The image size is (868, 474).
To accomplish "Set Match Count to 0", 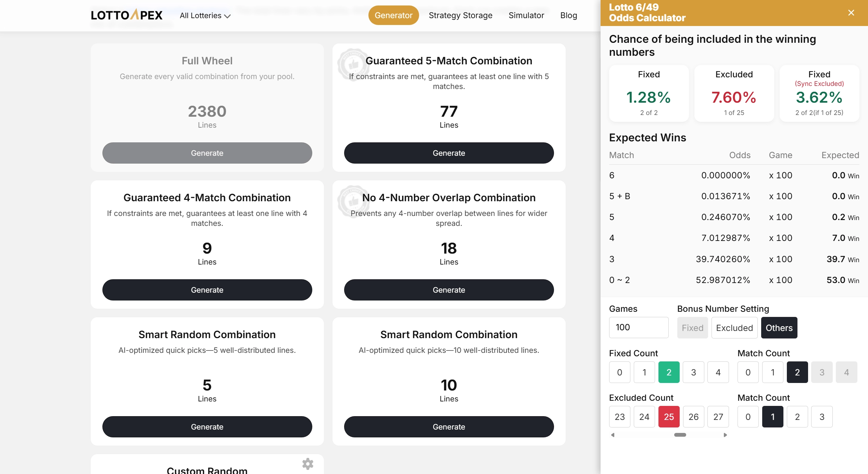I will 748,372.
